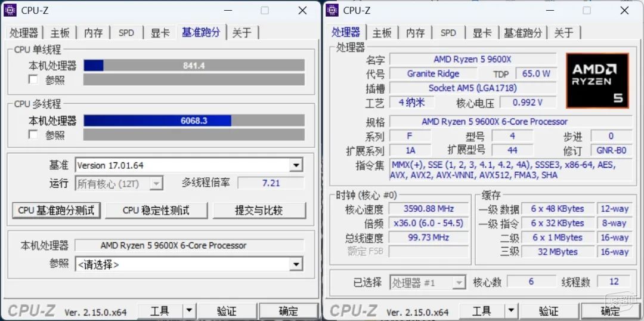Open the 基准 version dropdown
The height and width of the screenshot is (321, 644).
(x=296, y=166)
